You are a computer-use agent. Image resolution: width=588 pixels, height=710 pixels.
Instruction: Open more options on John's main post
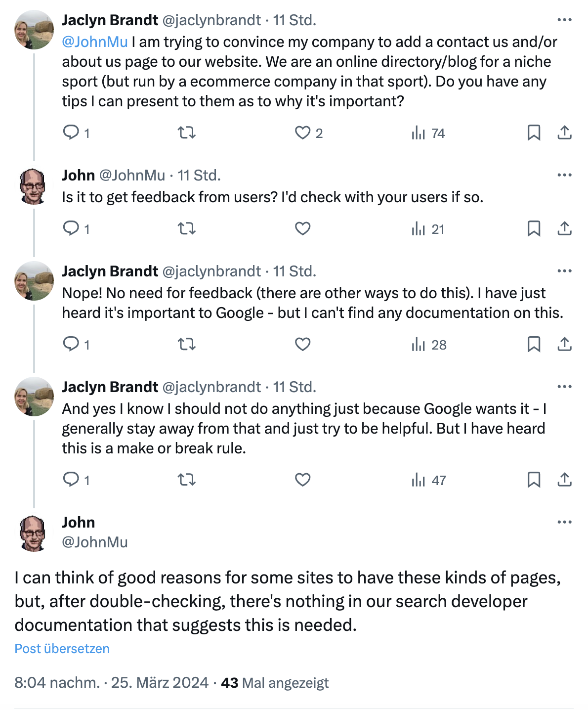564,523
